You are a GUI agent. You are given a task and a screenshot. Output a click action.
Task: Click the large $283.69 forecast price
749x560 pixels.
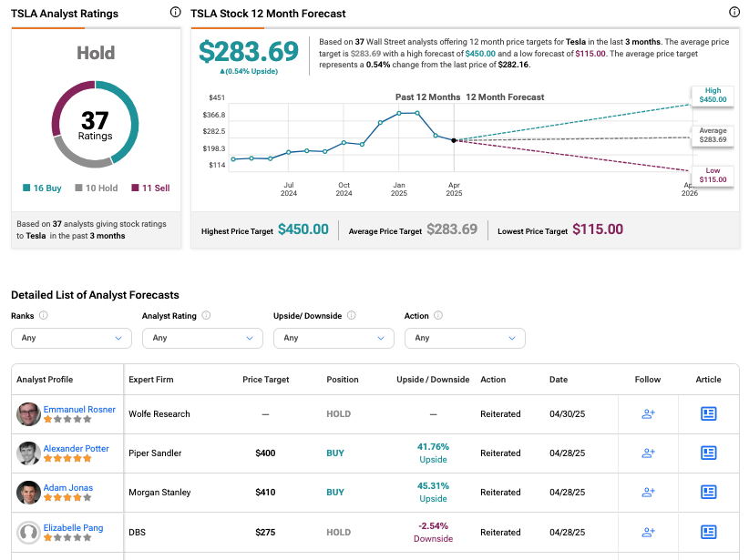pyautogui.click(x=249, y=52)
